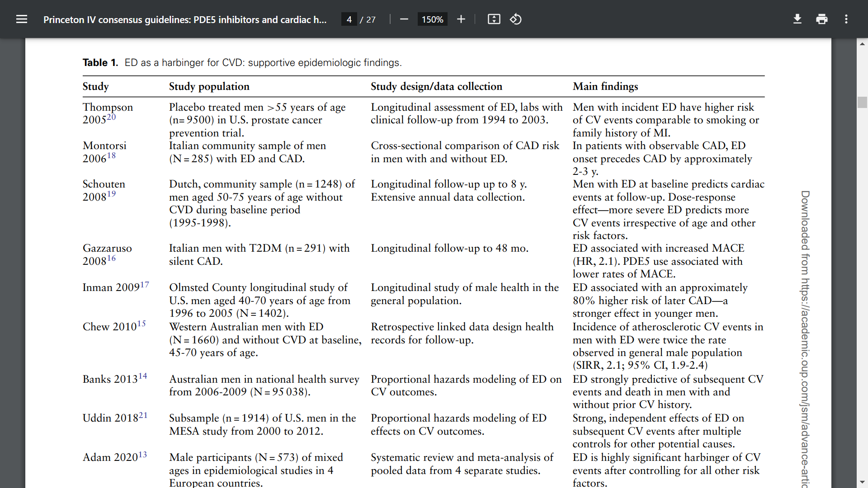Image resolution: width=868 pixels, height=488 pixels.
Task: Open reference 19 next to Schouten 2008
Action: point(111,194)
